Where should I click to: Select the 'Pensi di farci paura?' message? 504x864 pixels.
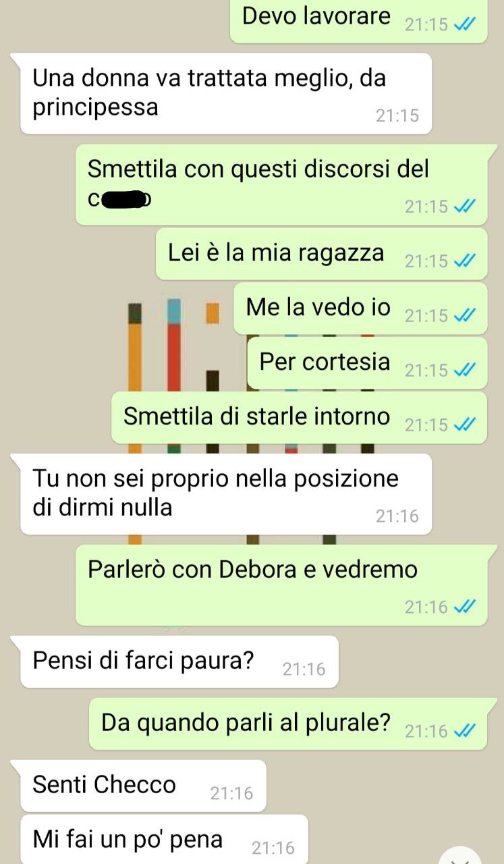pyautogui.click(x=179, y=661)
